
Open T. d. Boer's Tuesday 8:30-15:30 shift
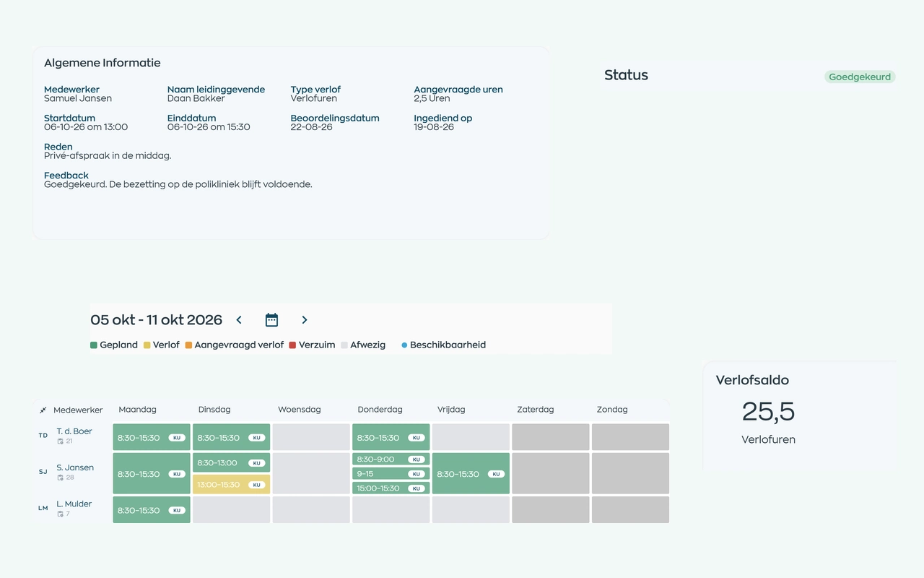231,437
